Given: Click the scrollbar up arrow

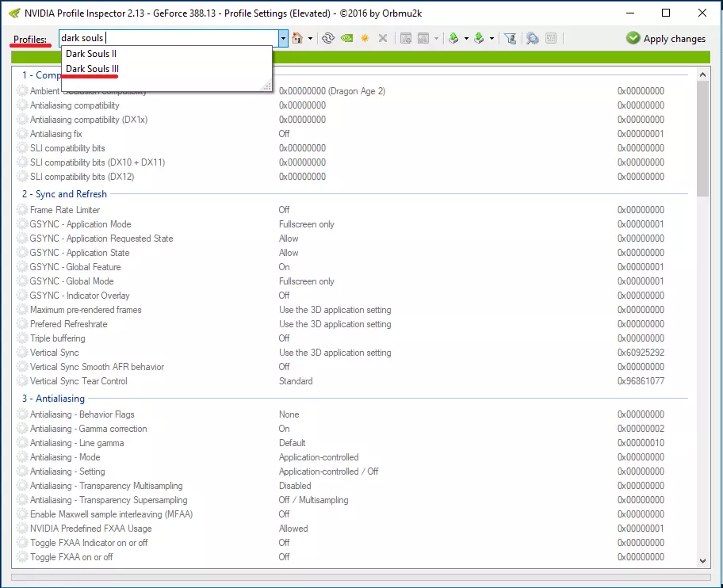Looking at the screenshot, I should pyautogui.click(x=702, y=74).
